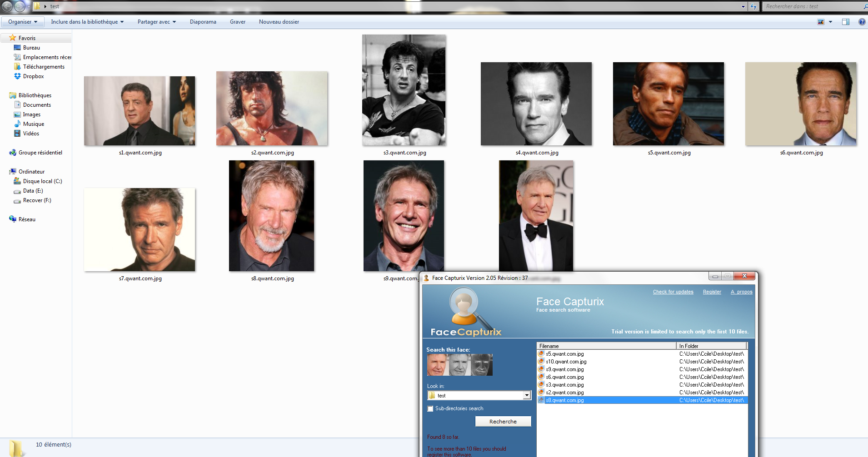Toggle the preview pane icon

(x=845, y=22)
